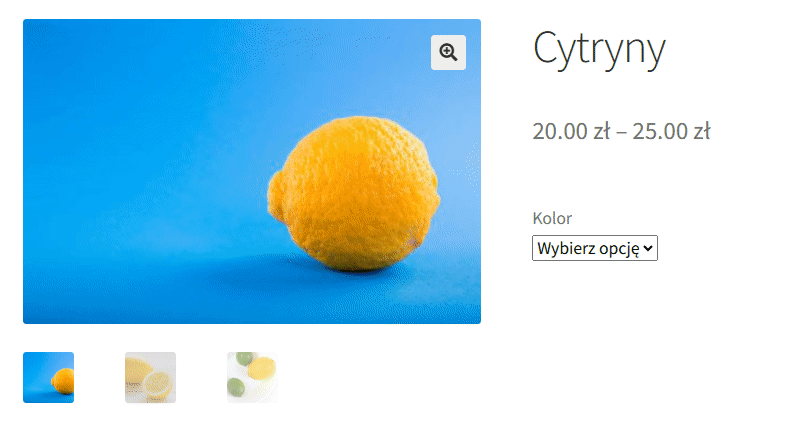Open the Kolor dropdown menu
Viewport: 801px width, 423px height.
[x=595, y=248]
